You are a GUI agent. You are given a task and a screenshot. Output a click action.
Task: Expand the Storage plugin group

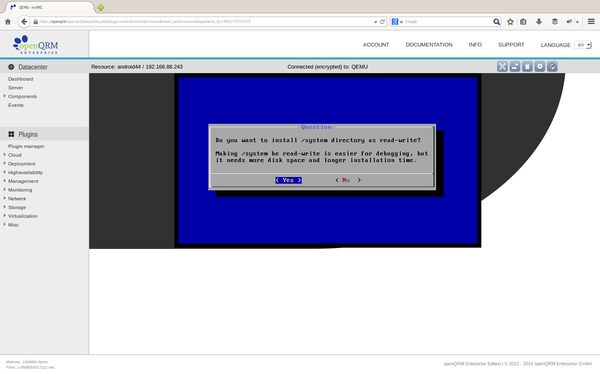point(17,207)
